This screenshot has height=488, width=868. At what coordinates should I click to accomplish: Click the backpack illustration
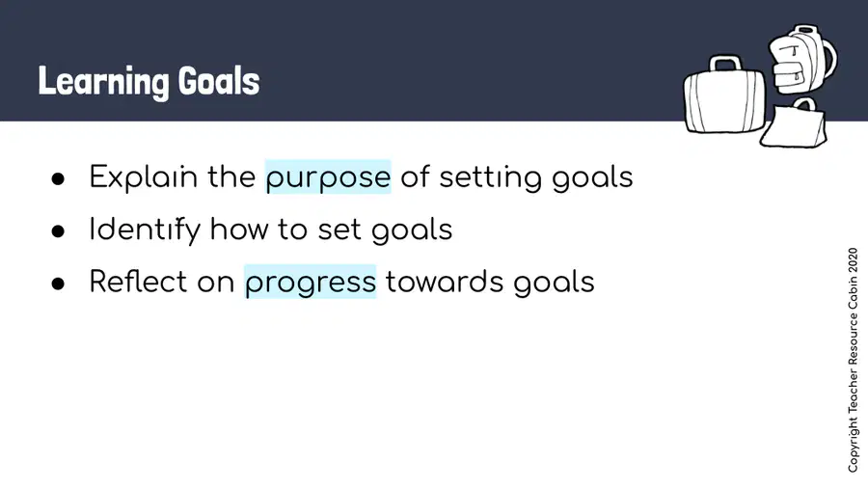(801, 60)
